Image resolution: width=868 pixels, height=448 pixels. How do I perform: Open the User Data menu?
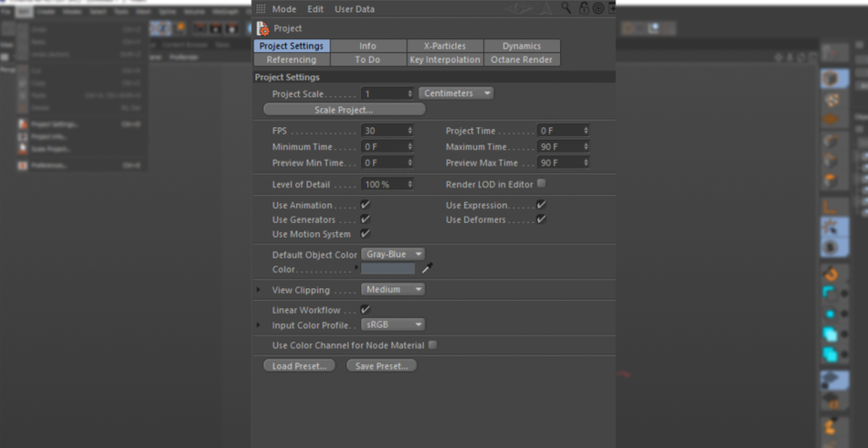coord(355,9)
